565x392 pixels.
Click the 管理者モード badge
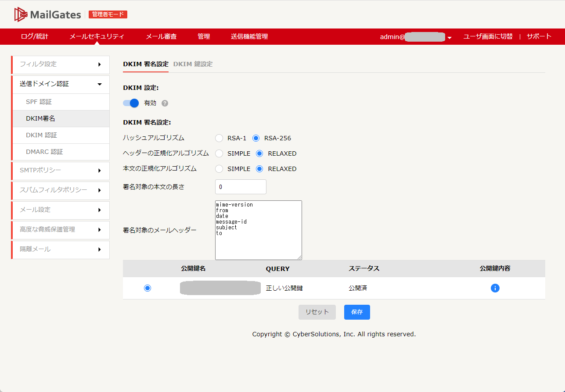tap(108, 14)
